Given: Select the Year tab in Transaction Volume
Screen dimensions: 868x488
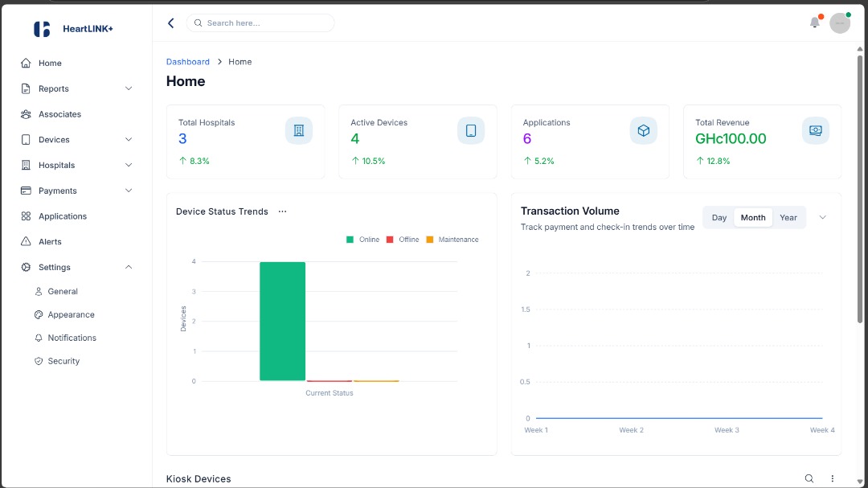Looking at the screenshot, I should pos(788,218).
